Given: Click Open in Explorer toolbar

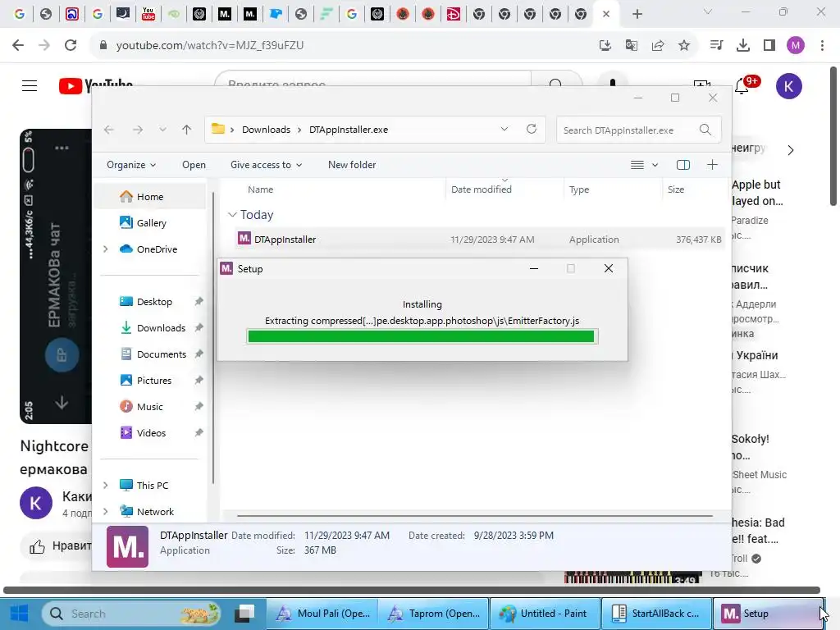Looking at the screenshot, I should click(194, 165).
